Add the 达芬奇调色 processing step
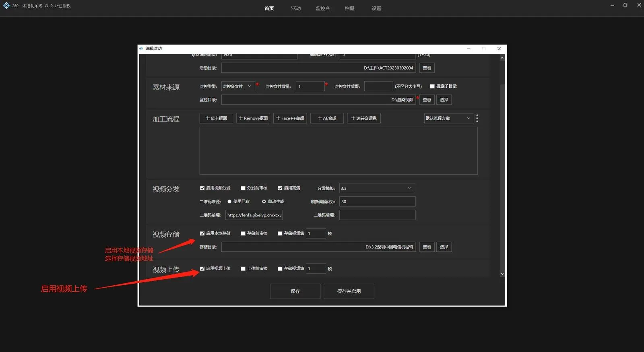Viewport: 644px width, 352px height. click(364, 118)
